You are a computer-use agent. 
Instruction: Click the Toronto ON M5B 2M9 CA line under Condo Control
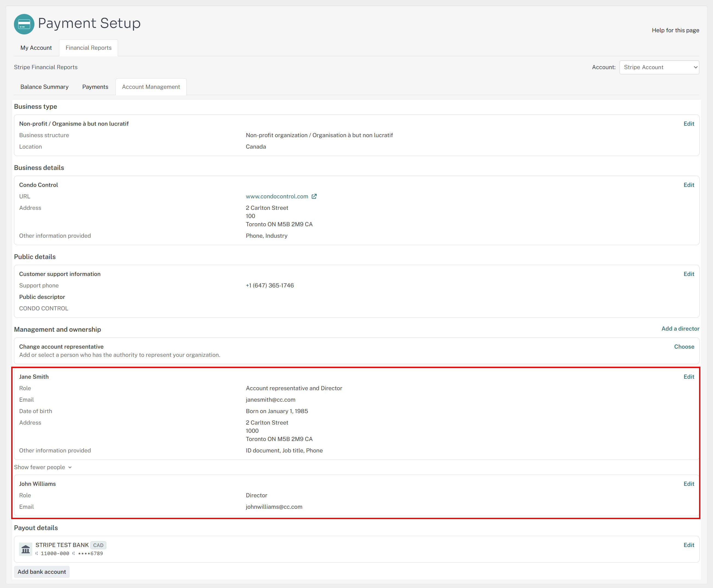(x=279, y=224)
